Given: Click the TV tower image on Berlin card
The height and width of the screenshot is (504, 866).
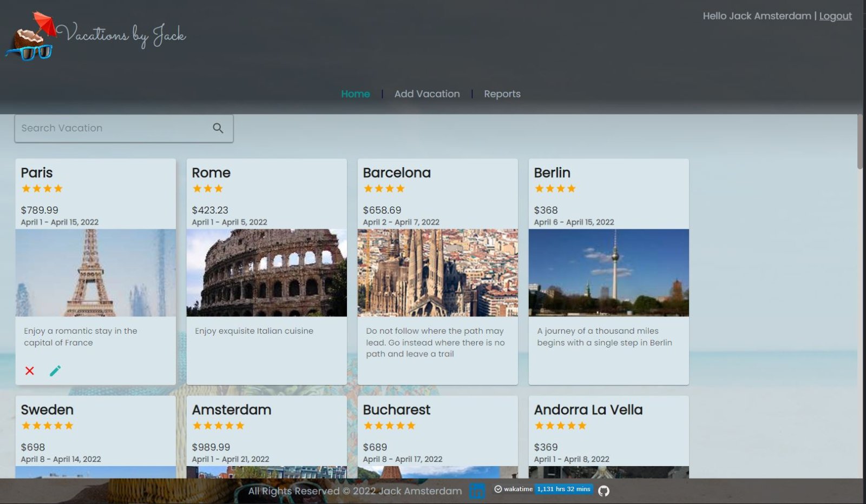Looking at the screenshot, I should 609,273.
